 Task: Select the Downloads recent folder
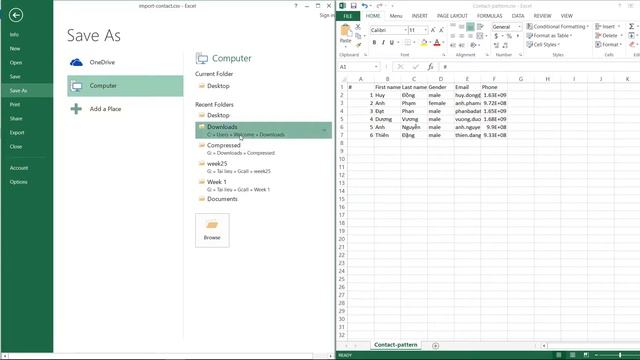click(x=263, y=130)
